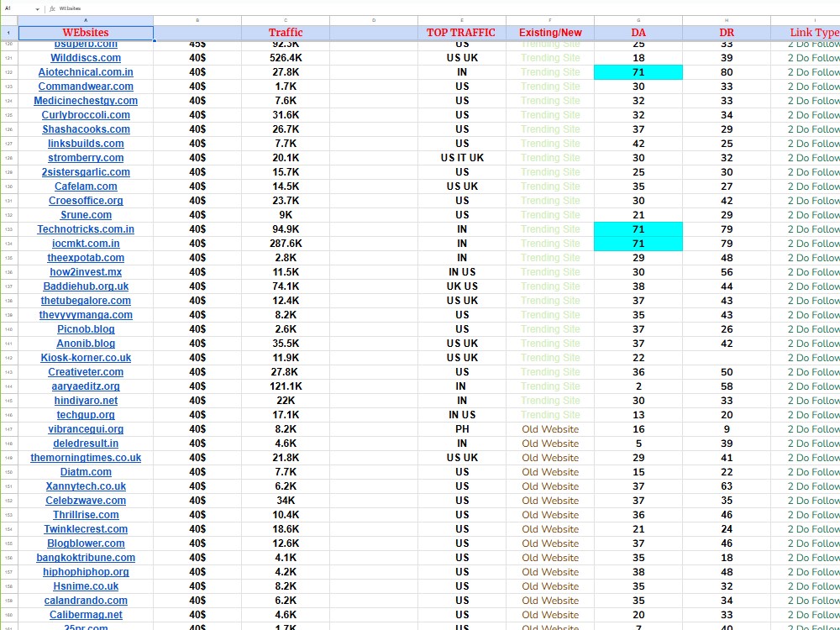840x630 pixels.
Task: Open the Celebzwave.com link
Action: (86, 501)
